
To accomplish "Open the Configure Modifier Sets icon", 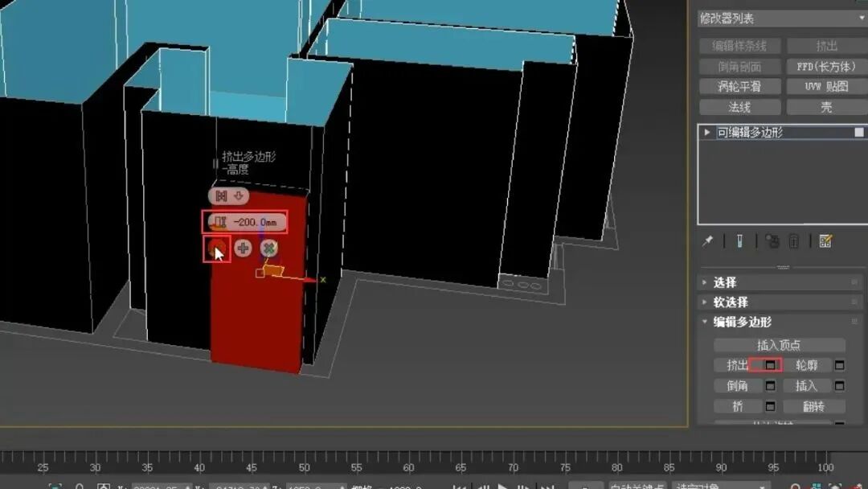I will [x=825, y=241].
